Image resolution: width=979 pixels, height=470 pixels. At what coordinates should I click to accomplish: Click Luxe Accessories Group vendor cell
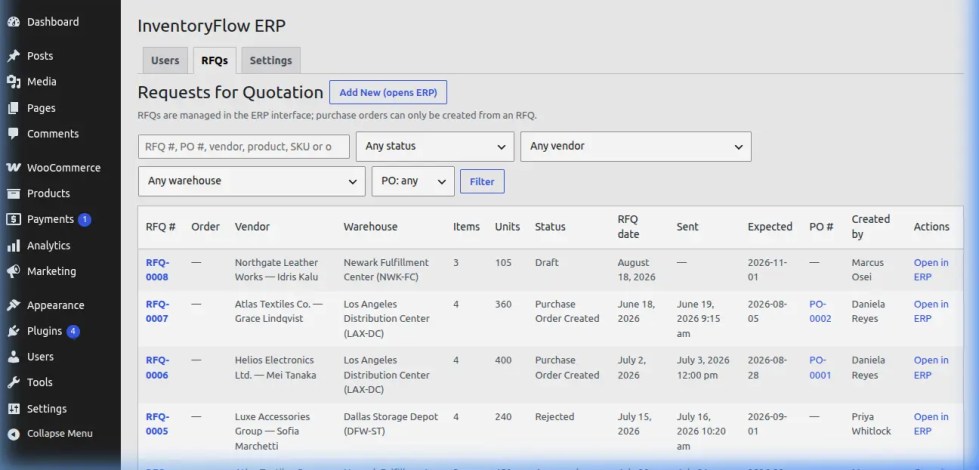click(x=272, y=431)
